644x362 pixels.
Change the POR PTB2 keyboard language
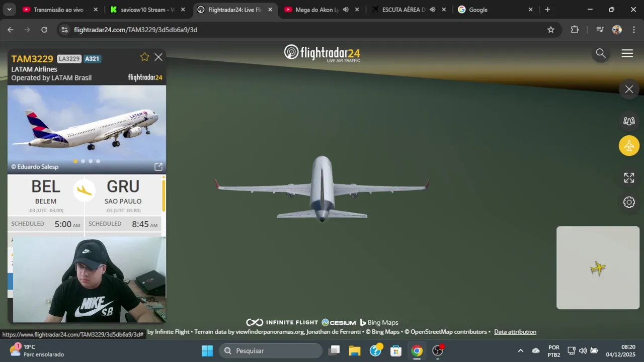coord(554,350)
